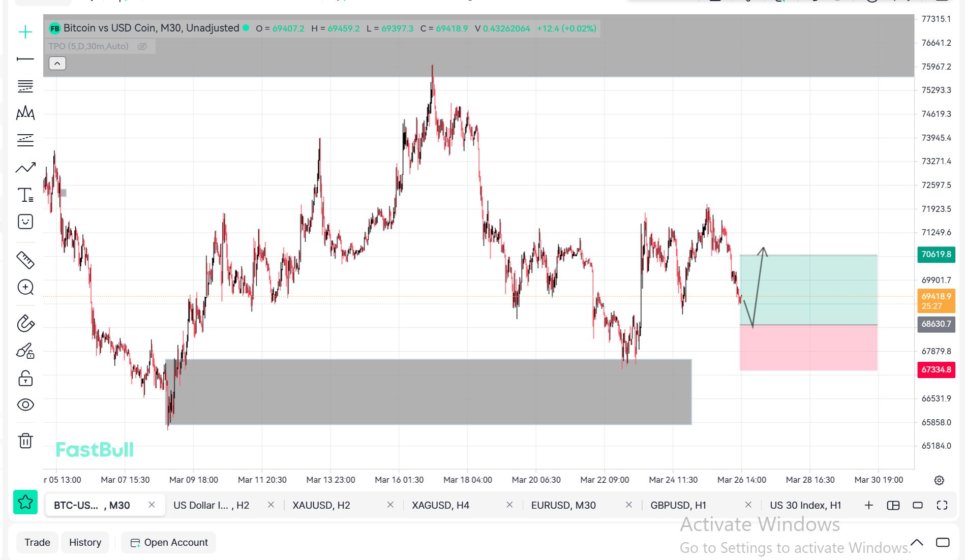Expand the bottom panel up arrow
This screenshot has height=560, width=965.
917,542
